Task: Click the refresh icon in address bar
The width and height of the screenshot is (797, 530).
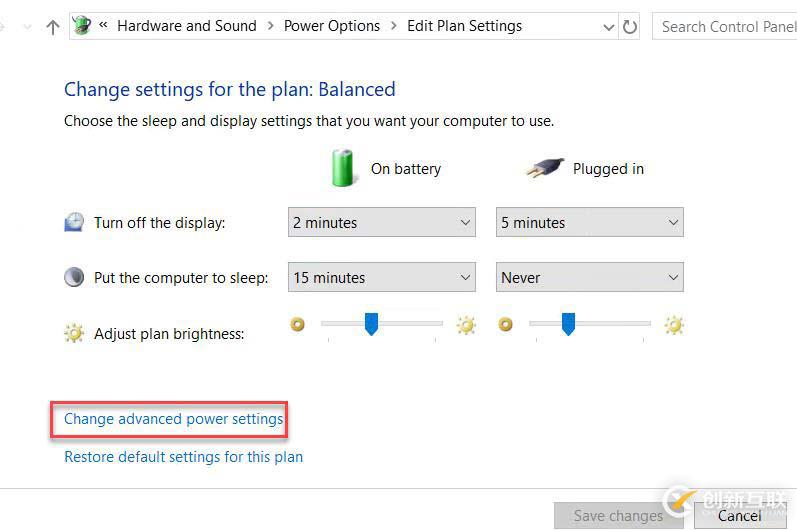Action: (629, 26)
